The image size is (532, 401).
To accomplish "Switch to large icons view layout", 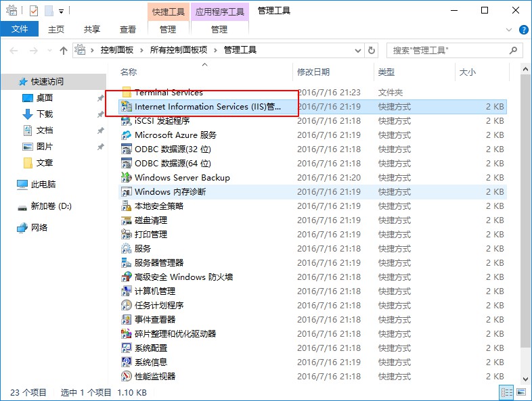I will tap(521, 392).
